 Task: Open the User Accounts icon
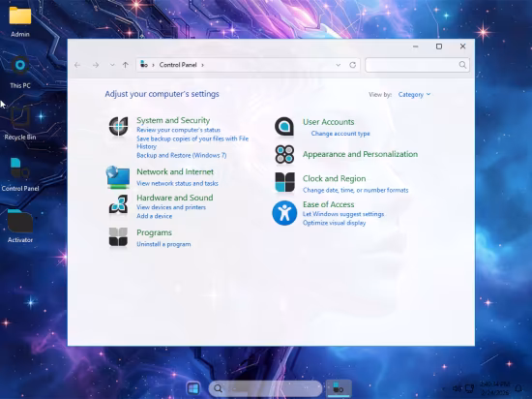point(284,127)
